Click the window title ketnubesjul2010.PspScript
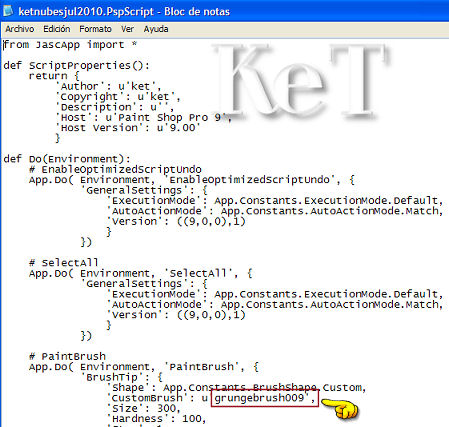 tap(86, 12)
